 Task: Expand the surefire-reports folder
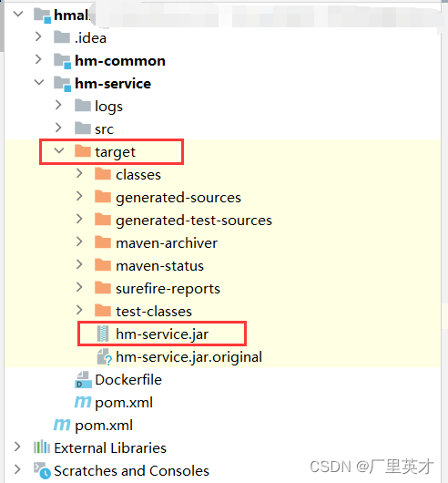(x=79, y=287)
